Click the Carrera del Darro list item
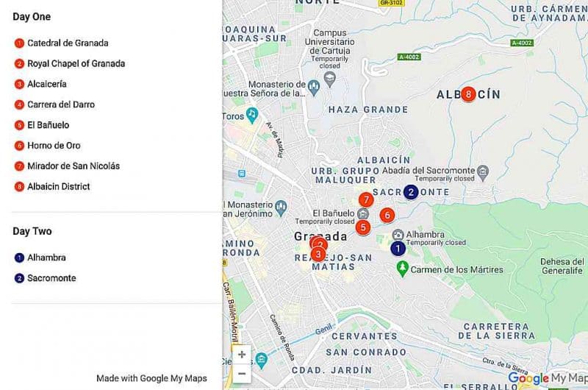Viewport: 588px width, 390px height. pyautogui.click(x=61, y=104)
